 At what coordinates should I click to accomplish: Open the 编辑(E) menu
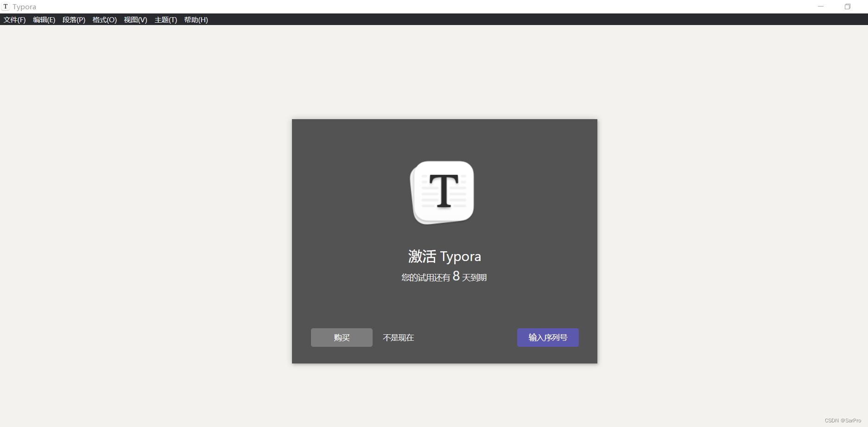tap(44, 20)
